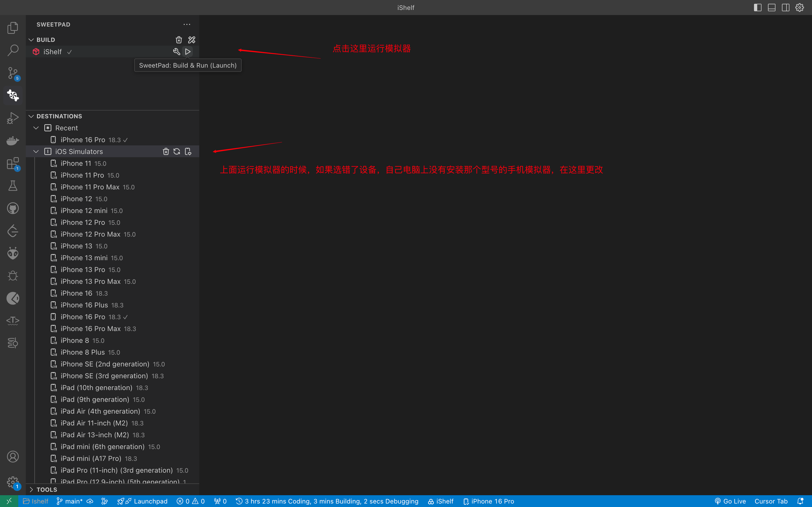Open Source Control in activity bar
Screen dimensions: 812x507
tap(13, 73)
